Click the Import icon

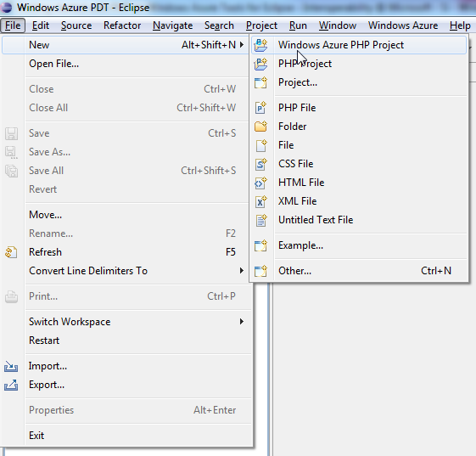pyautogui.click(x=11, y=367)
